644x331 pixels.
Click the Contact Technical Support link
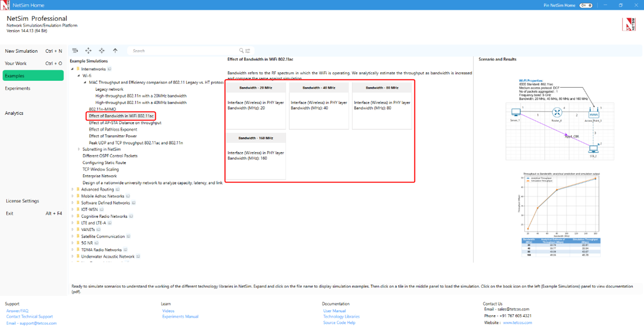coord(30,317)
